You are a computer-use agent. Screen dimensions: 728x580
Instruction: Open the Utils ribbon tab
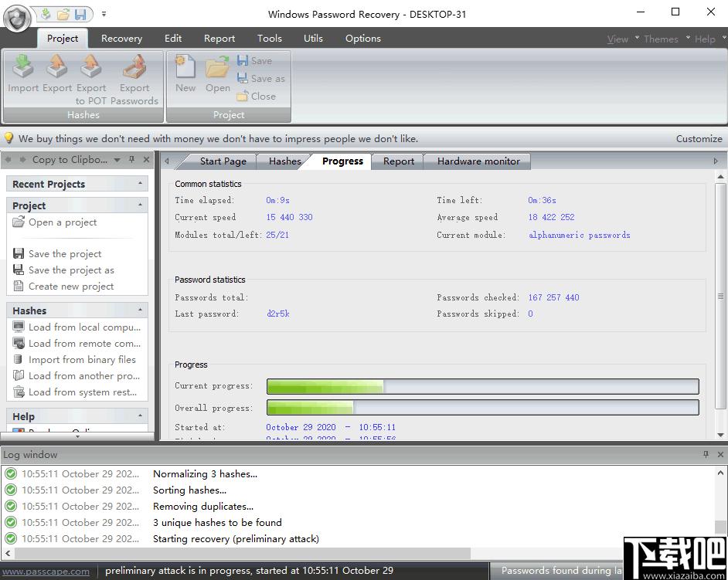313,39
